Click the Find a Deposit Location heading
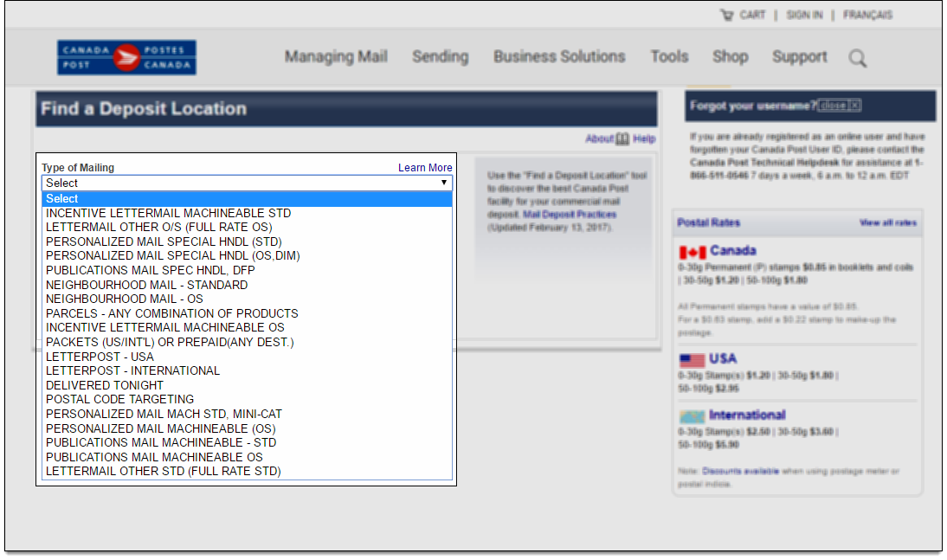 tap(144, 109)
